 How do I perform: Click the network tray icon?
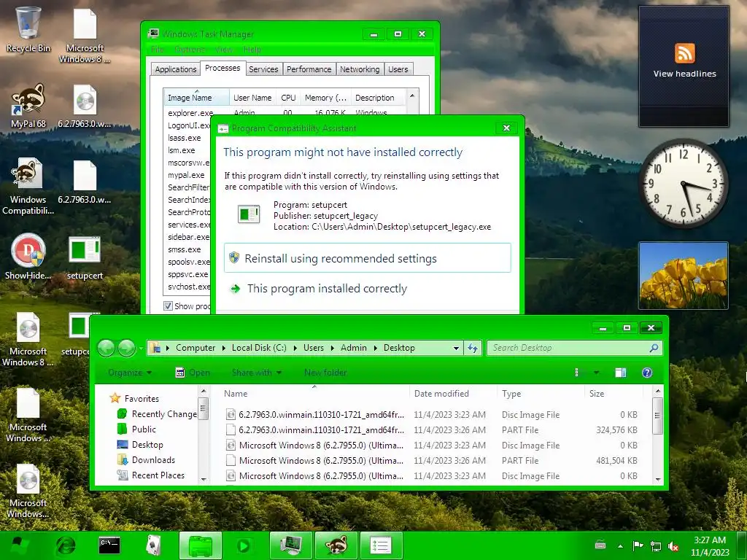tap(656, 546)
